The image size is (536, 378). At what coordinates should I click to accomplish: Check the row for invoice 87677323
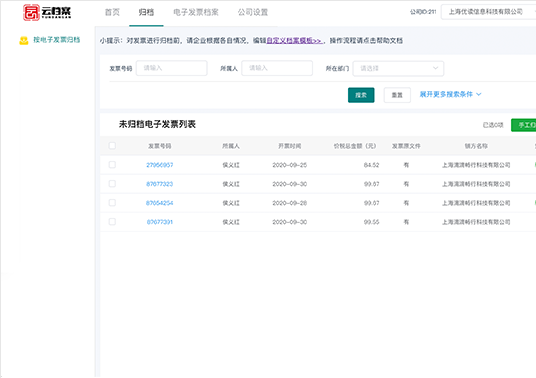coord(112,184)
